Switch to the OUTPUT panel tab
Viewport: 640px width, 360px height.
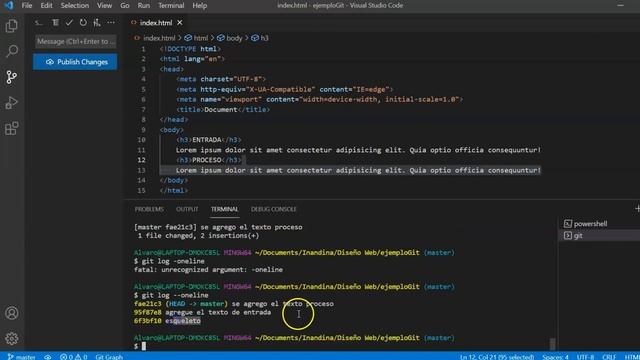click(187, 209)
